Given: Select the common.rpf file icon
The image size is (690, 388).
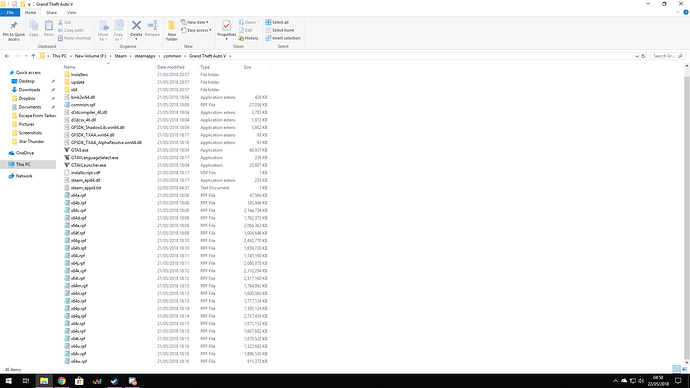Looking at the screenshot, I should click(67, 105).
